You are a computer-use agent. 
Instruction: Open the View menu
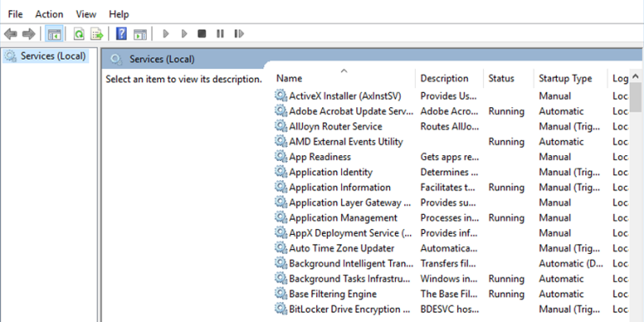click(86, 14)
